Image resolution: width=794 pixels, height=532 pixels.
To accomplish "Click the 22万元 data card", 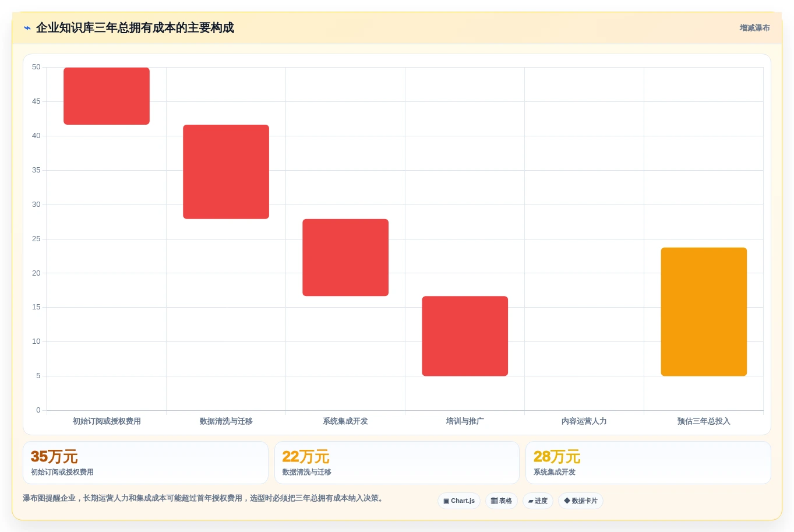I will tap(397, 463).
